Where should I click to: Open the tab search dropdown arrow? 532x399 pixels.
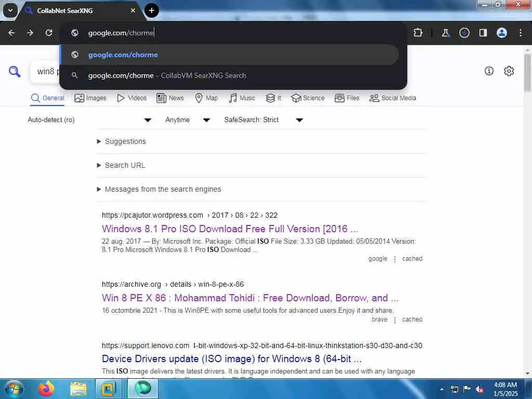coord(10,10)
